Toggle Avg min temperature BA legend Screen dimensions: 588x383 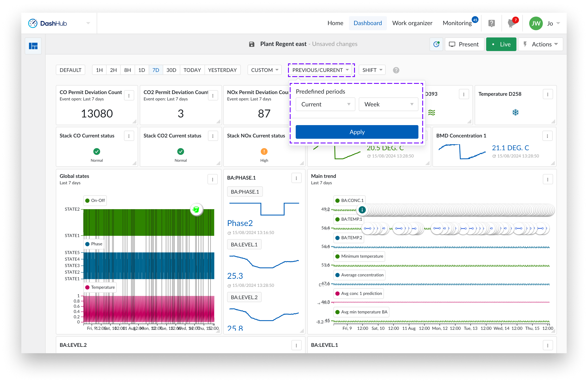(362, 312)
